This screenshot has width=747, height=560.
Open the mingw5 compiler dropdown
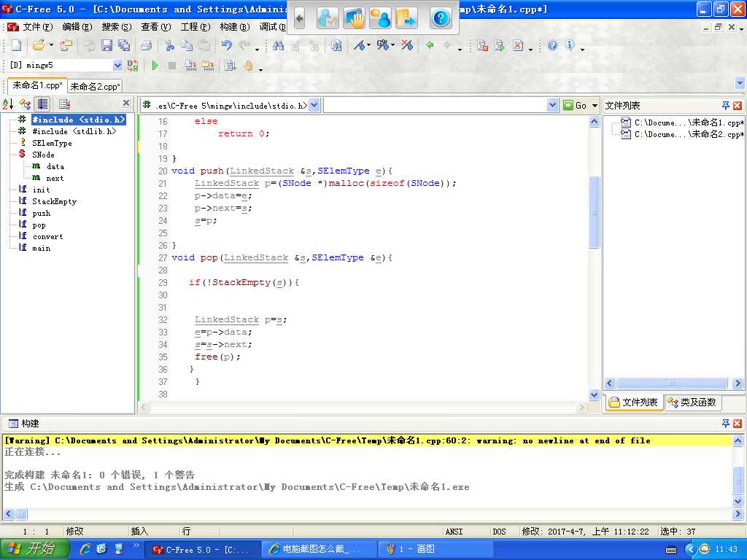117,65
